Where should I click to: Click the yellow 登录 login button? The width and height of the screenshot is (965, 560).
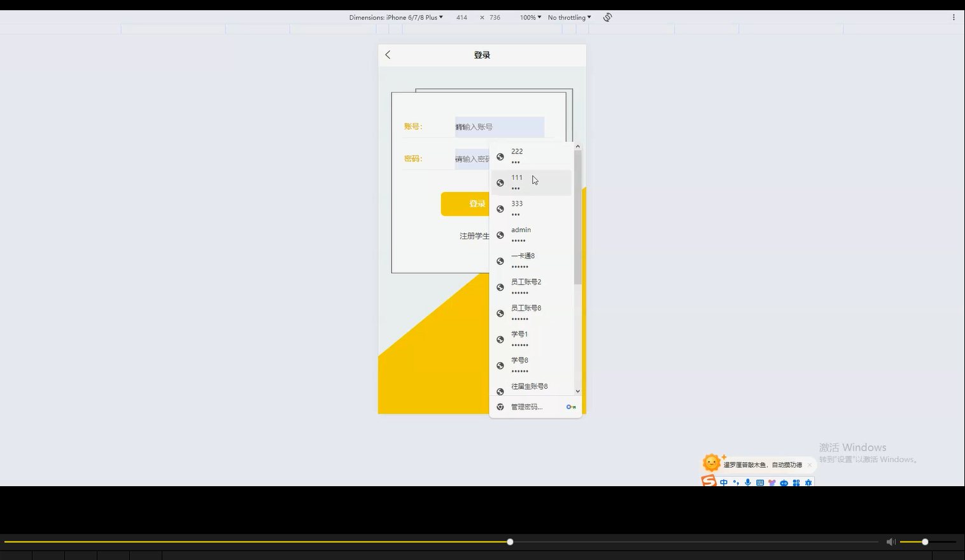[465, 204]
